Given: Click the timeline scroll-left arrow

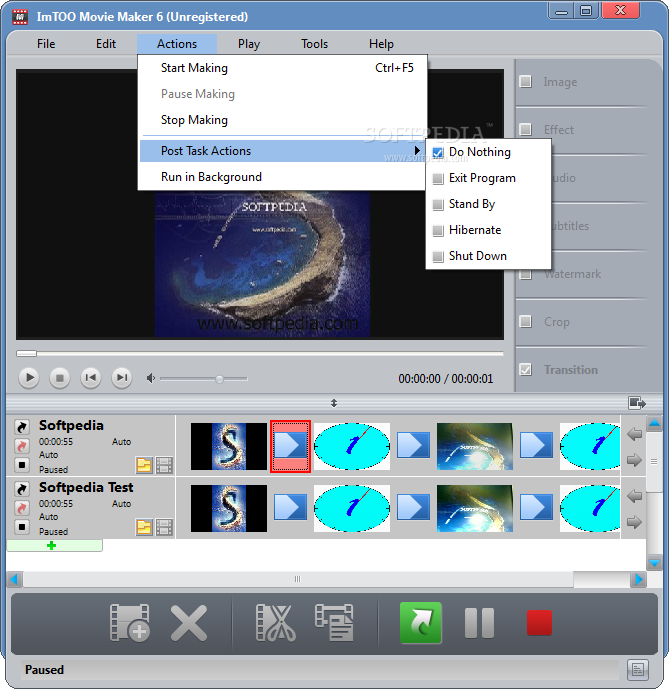Looking at the screenshot, I should pos(15,579).
